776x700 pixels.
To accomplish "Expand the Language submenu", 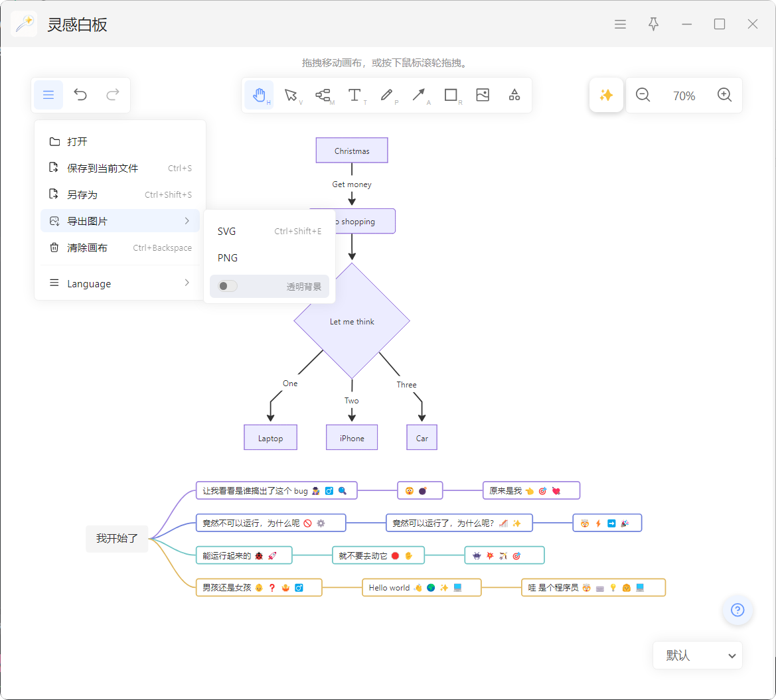I will [x=120, y=283].
